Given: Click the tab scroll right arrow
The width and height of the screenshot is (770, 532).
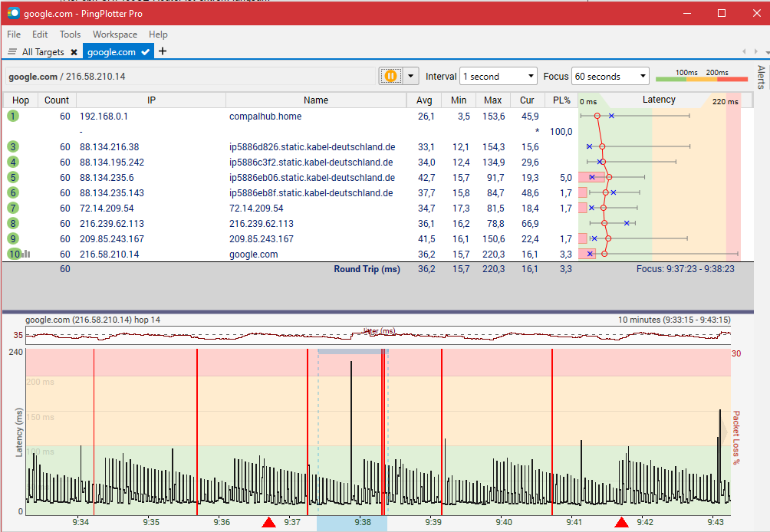Looking at the screenshot, I should tap(755, 51).
